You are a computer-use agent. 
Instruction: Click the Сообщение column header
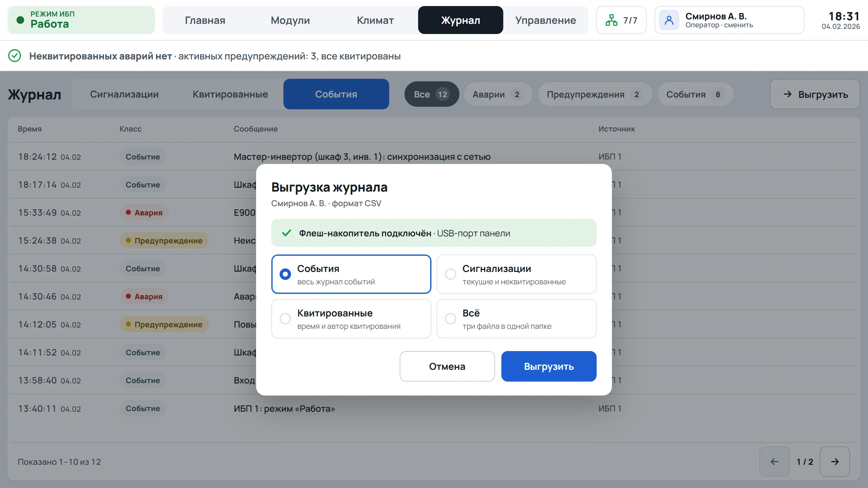[x=256, y=129]
